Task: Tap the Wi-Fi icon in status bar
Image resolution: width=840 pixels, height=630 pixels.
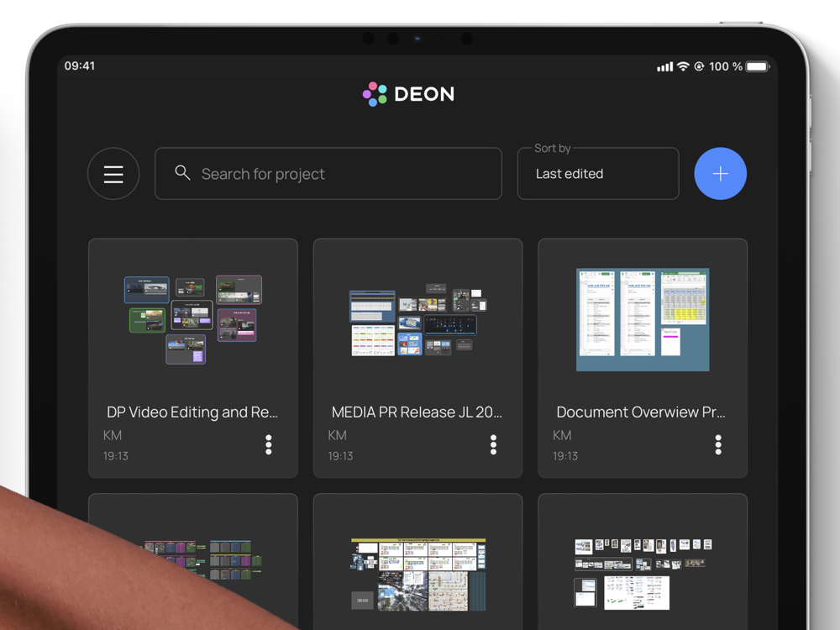Action: 683,66
